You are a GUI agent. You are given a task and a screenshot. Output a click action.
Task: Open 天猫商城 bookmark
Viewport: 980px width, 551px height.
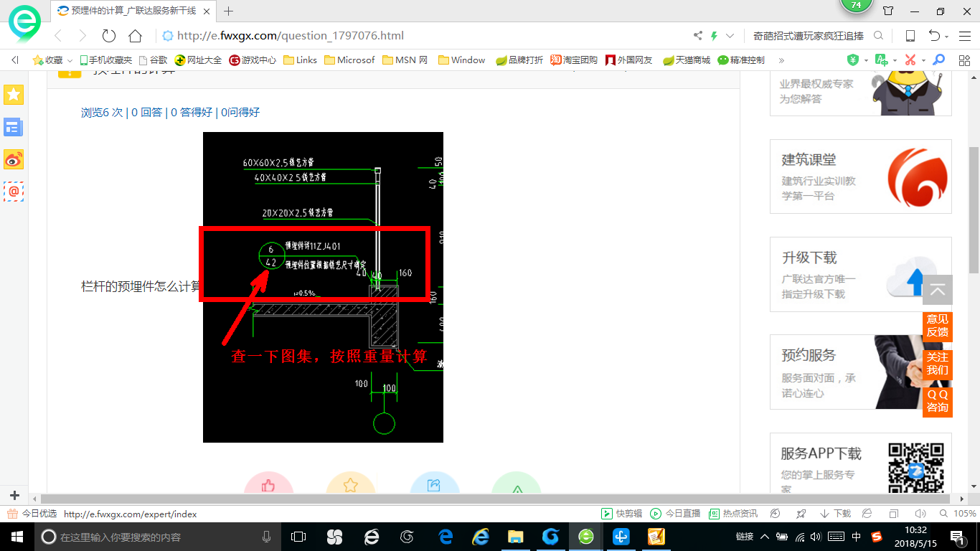(687, 60)
